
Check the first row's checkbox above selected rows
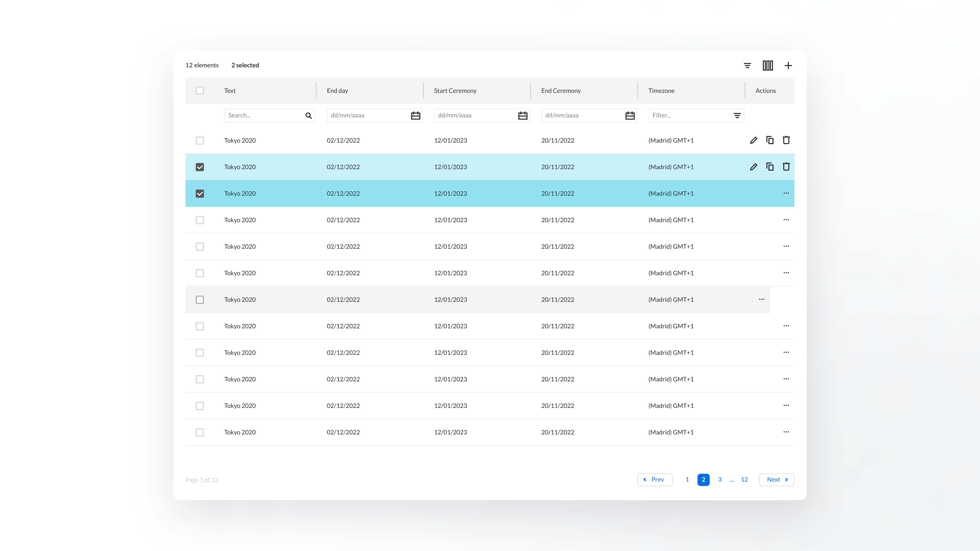[200, 140]
